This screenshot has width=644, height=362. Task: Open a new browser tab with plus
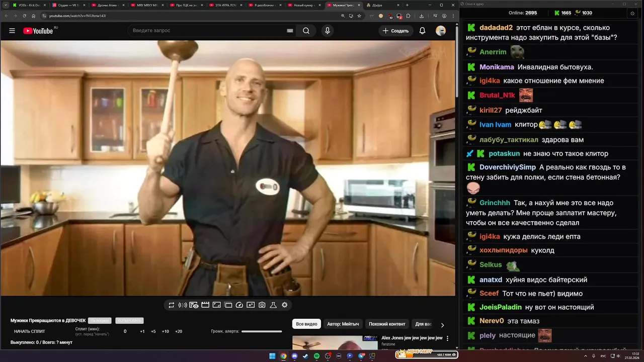point(407,5)
